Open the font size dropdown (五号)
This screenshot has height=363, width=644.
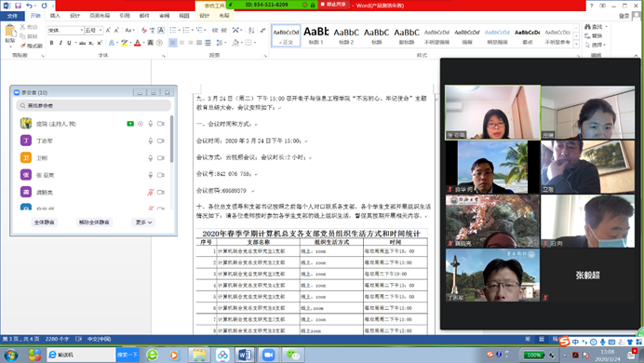93,30
